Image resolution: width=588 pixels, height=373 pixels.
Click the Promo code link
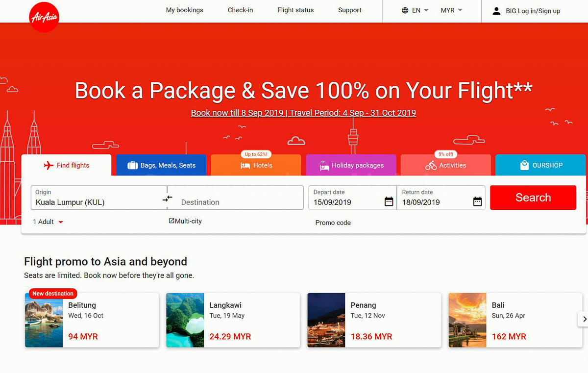[x=333, y=223]
